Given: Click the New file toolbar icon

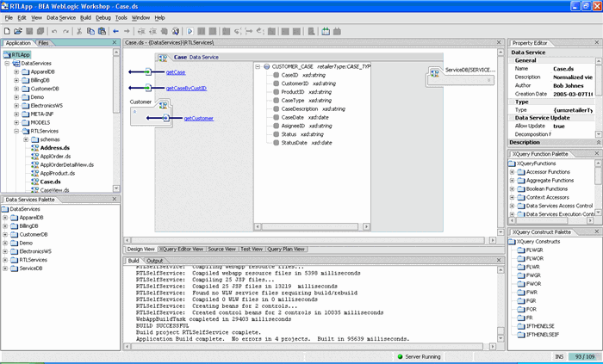Looking at the screenshot, I should point(7,31).
